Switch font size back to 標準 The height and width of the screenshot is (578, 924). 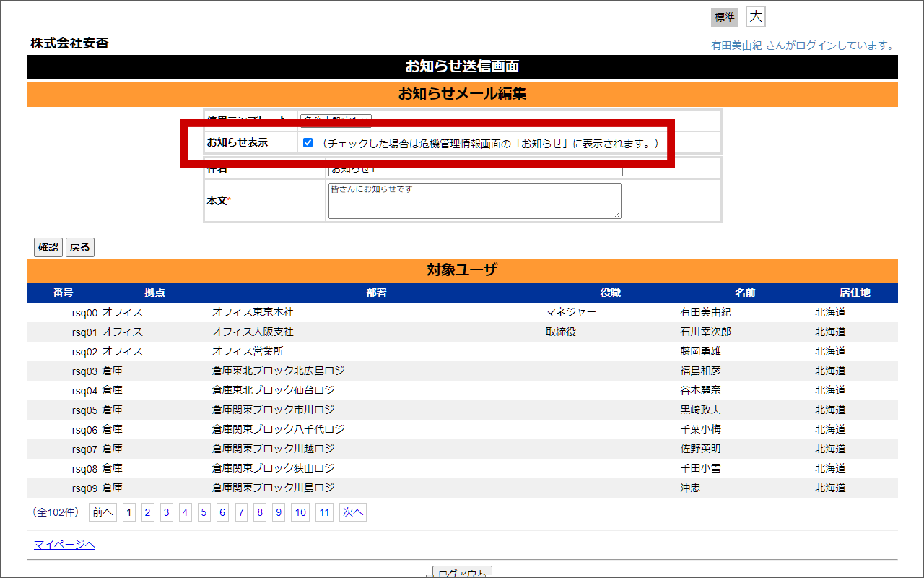(724, 17)
